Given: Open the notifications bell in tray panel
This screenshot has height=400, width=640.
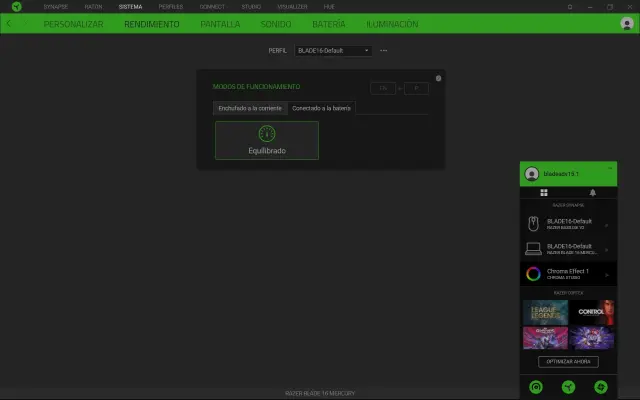Looking at the screenshot, I should coord(592,191).
